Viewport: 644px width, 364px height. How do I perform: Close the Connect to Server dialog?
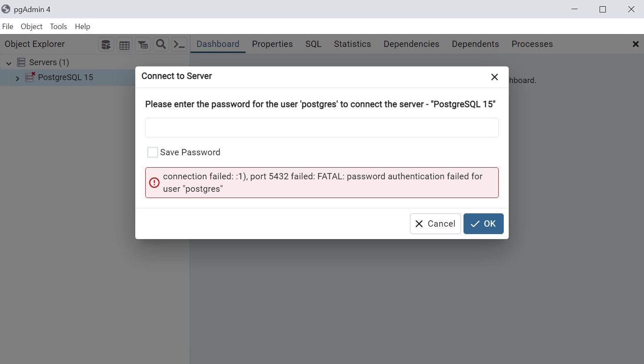pos(494,77)
